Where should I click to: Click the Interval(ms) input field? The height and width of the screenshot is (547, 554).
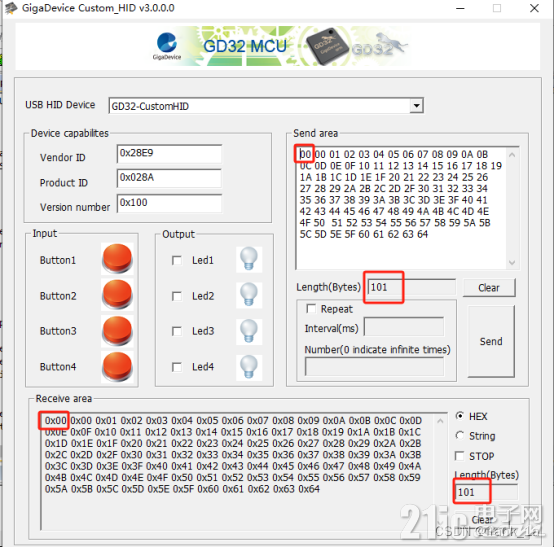click(x=404, y=327)
